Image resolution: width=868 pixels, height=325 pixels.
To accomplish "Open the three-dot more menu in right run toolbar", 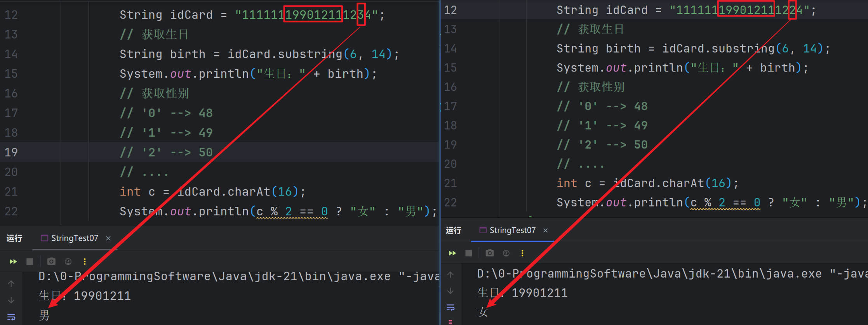I will click(522, 253).
